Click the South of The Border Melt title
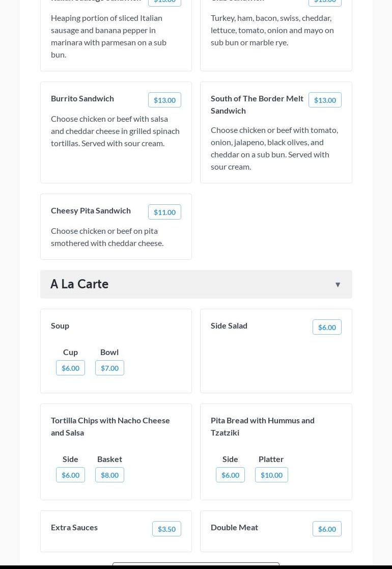This screenshot has height=569, width=392. click(x=257, y=104)
